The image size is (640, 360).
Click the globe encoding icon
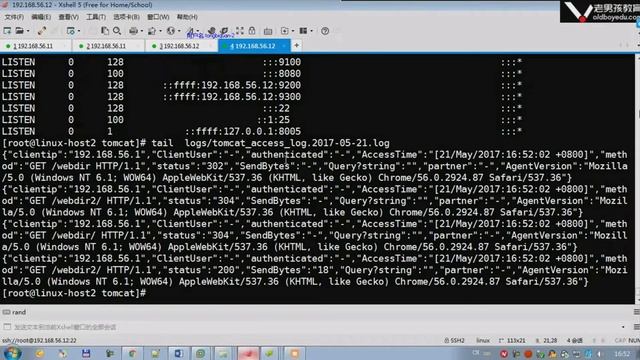tap(171, 31)
